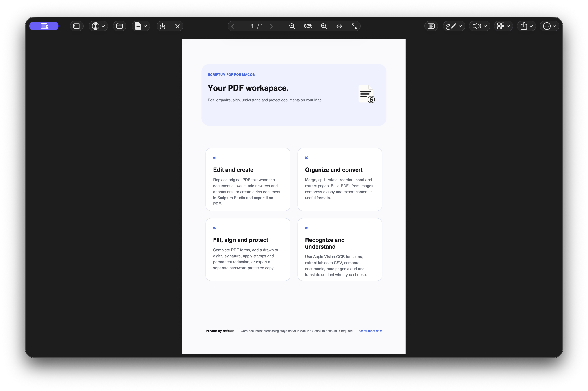Image resolution: width=588 pixels, height=391 pixels.
Task: Go to the next page
Action: pyautogui.click(x=271, y=26)
